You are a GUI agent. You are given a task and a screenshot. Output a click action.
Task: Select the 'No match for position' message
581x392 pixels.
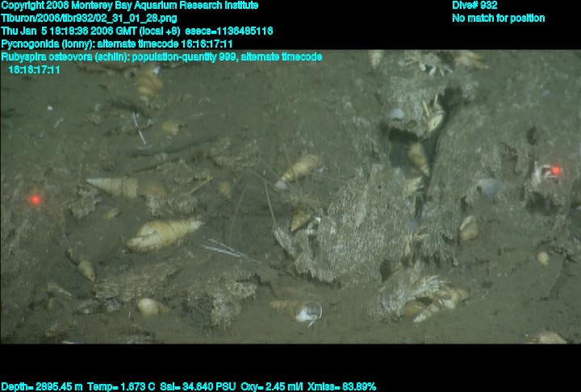[x=499, y=19]
